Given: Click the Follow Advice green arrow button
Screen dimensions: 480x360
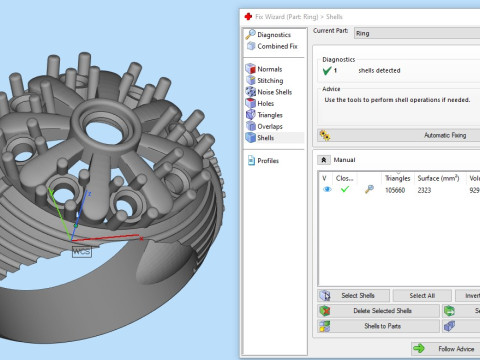Looking at the screenshot, I should pyautogui.click(x=446, y=349).
